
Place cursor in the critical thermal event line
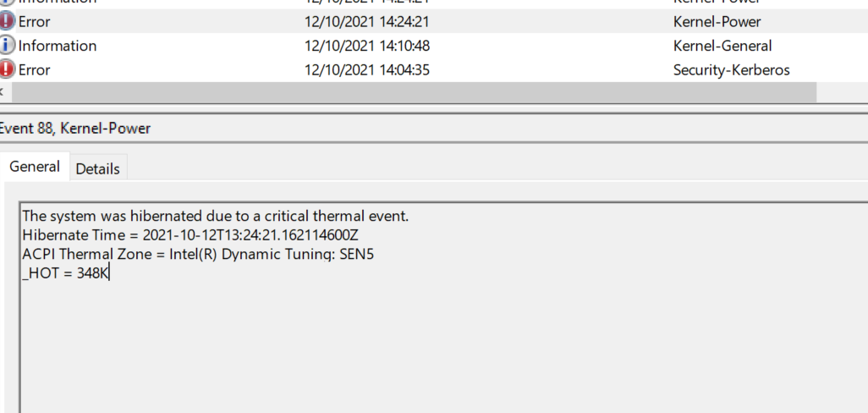(x=215, y=216)
